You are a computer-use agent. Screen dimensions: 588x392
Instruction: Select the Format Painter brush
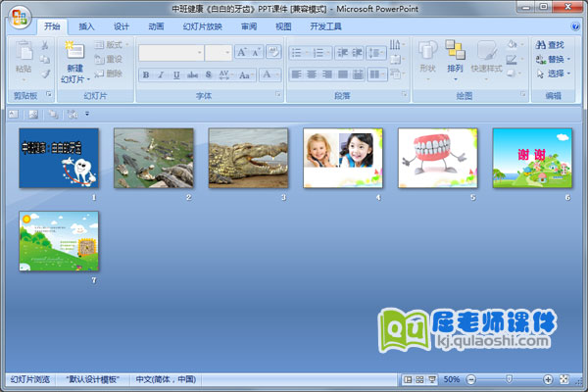tap(45, 73)
